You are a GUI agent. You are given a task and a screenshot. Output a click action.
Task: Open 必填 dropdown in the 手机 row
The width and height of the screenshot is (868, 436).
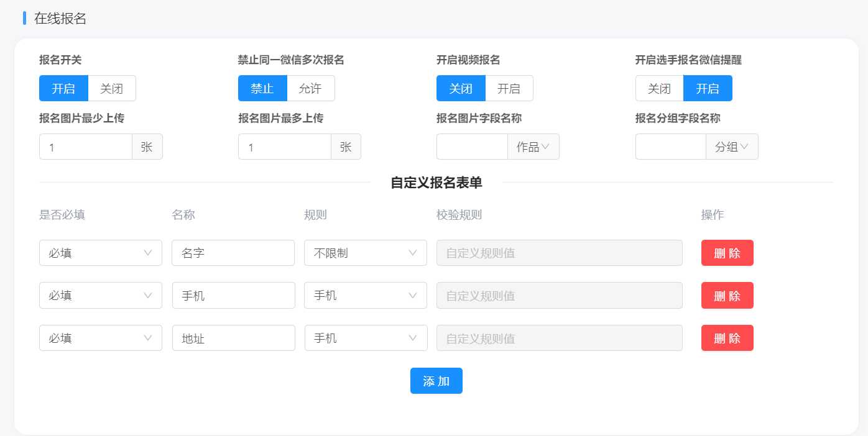point(101,296)
